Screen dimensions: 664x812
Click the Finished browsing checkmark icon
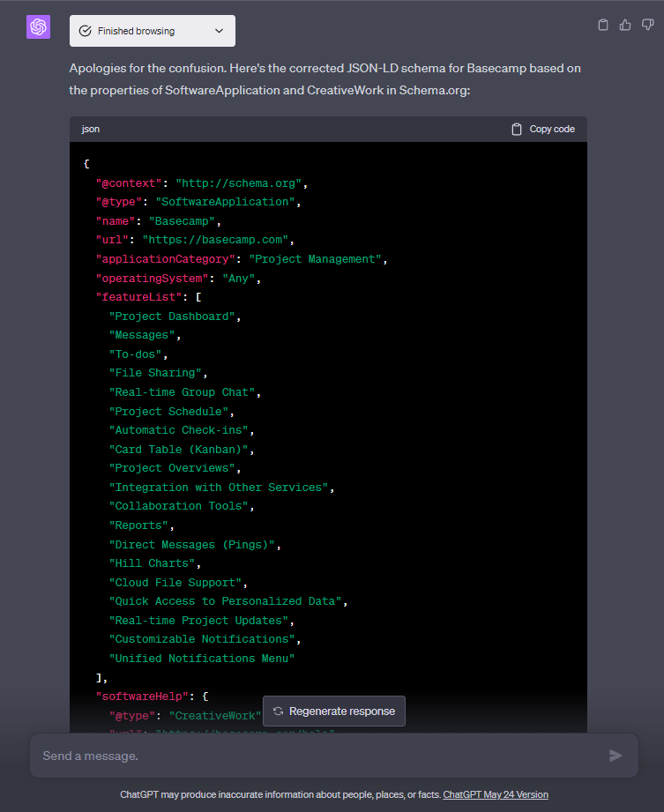click(85, 31)
